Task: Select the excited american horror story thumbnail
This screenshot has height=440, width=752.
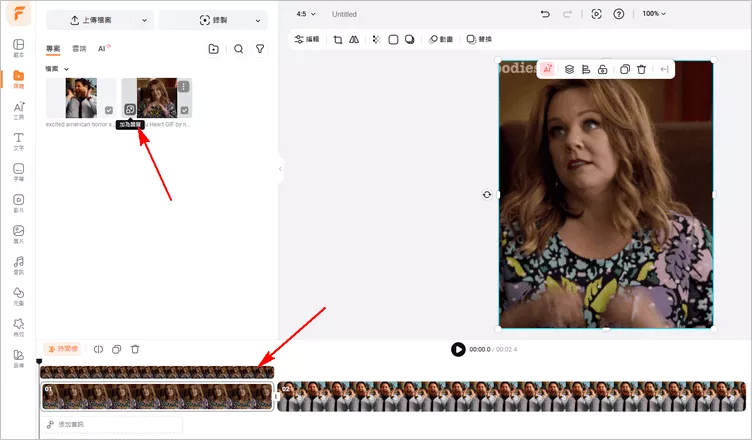Action: click(x=81, y=98)
